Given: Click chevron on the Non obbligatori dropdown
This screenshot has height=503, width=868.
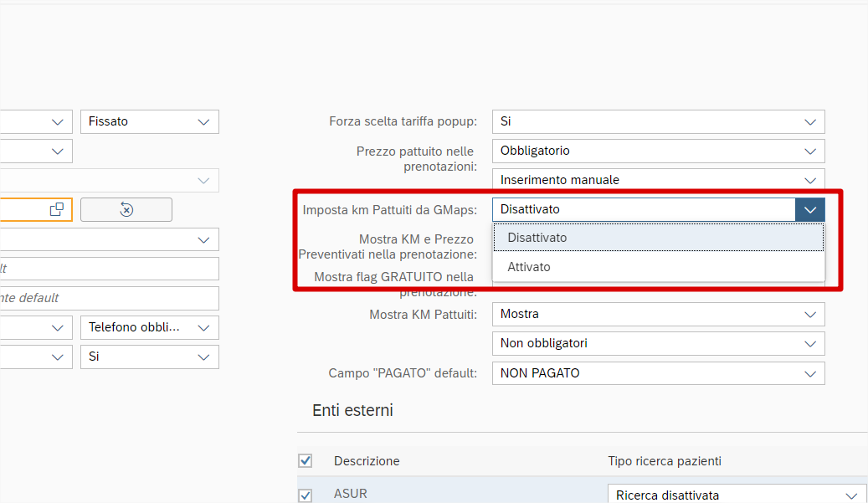Looking at the screenshot, I should (809, 344).
